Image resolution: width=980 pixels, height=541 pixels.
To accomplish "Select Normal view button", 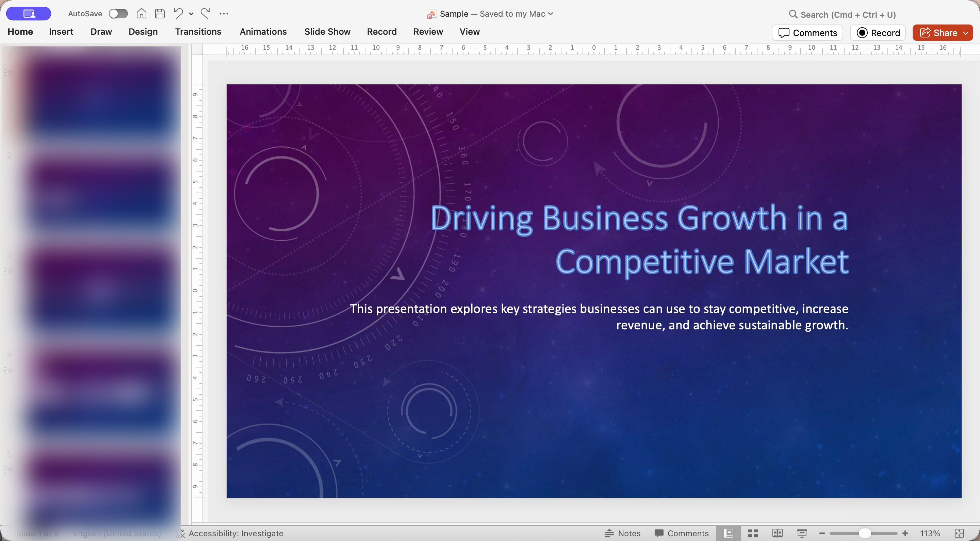I will [728, 533].
